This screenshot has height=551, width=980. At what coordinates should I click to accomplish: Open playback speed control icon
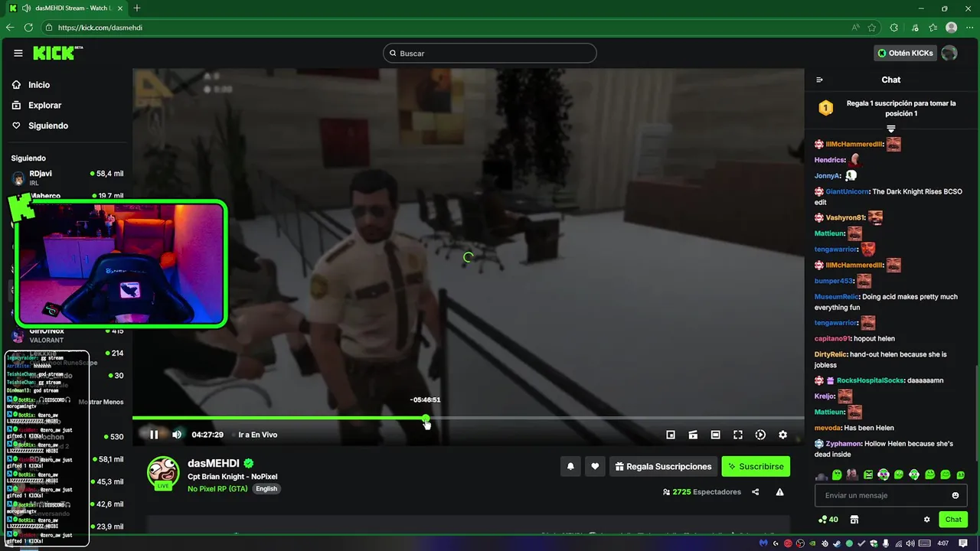click(760, 435)
